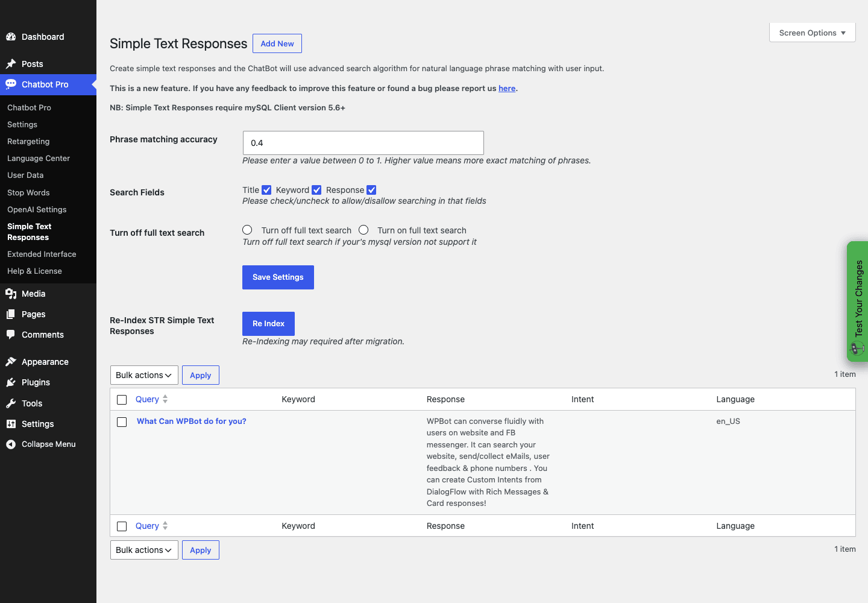Click the Settings sliders icon in sidebar

tap(11, 424)
